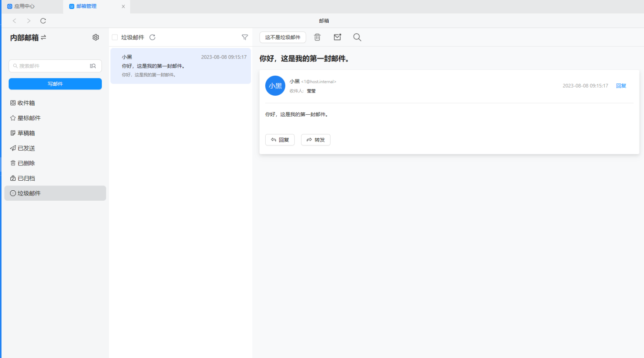This screenshot has width=644, height=358.
Task: Mark message unread with envelope icon
Action: [x=337, y=37]
